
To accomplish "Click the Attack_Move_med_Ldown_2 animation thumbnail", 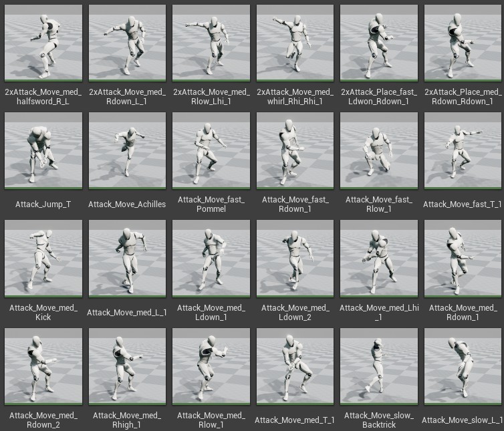I will click(295, 259).
